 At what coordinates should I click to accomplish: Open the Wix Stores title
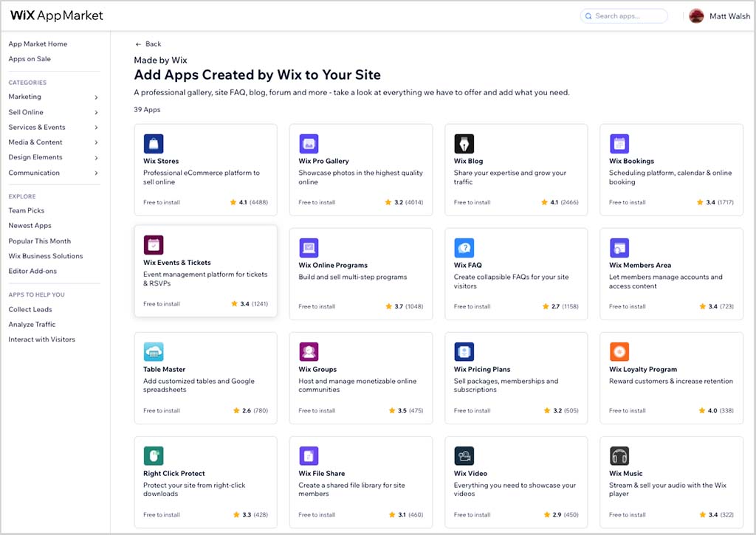click(160, 161)
